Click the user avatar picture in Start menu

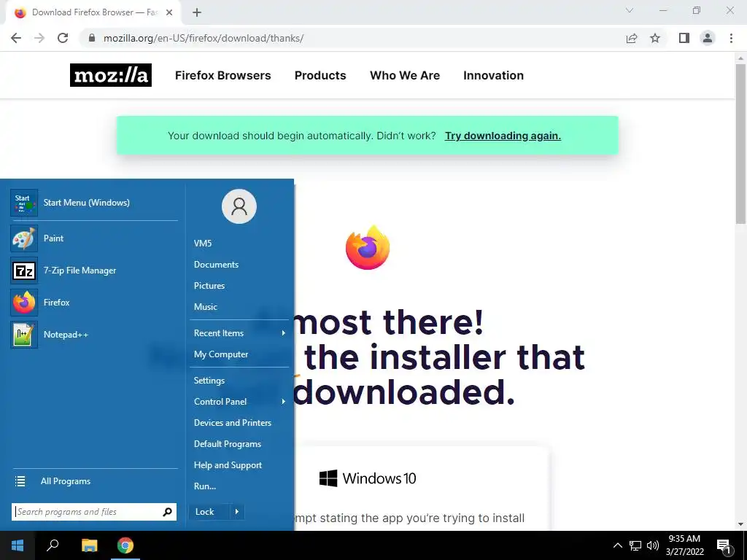(239, 206)
